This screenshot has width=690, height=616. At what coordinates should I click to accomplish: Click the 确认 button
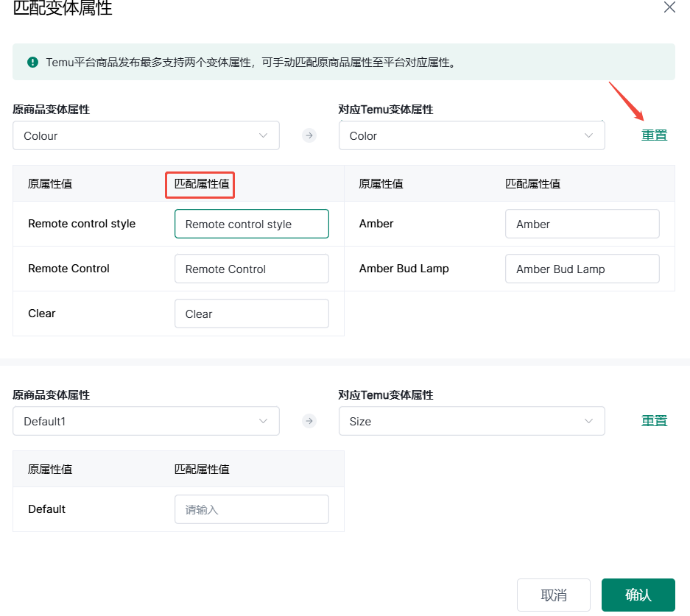coord(638,595)
